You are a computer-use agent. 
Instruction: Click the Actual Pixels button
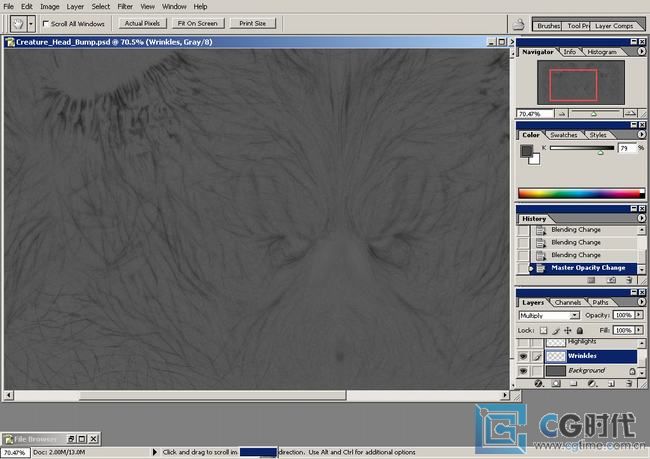pos(142,23)
